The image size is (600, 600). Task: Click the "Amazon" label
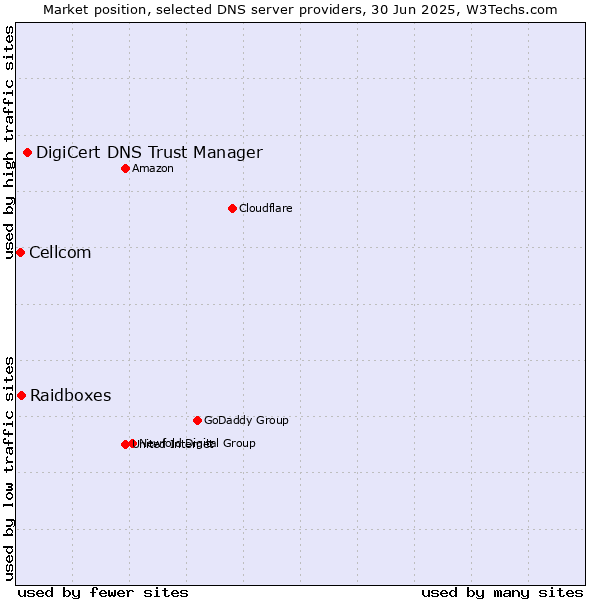click(x=153, y=168)
